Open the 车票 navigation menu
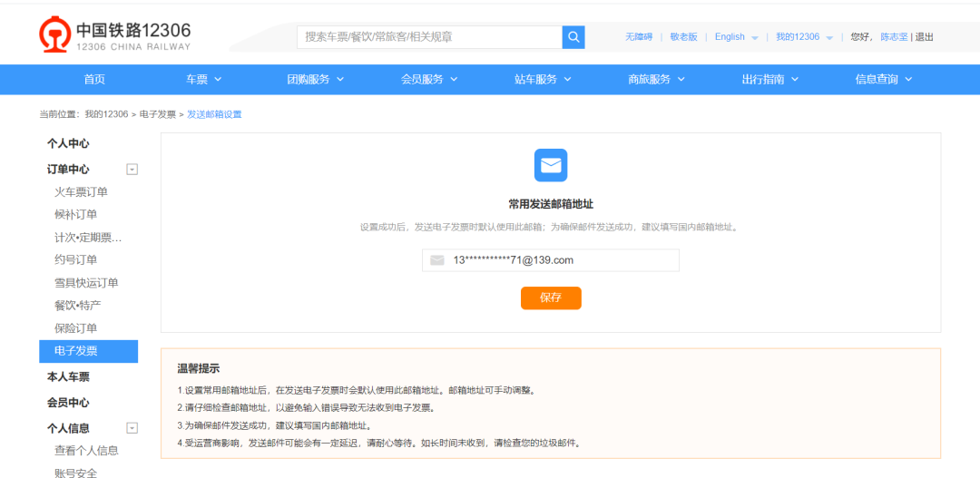 point(204,80)
